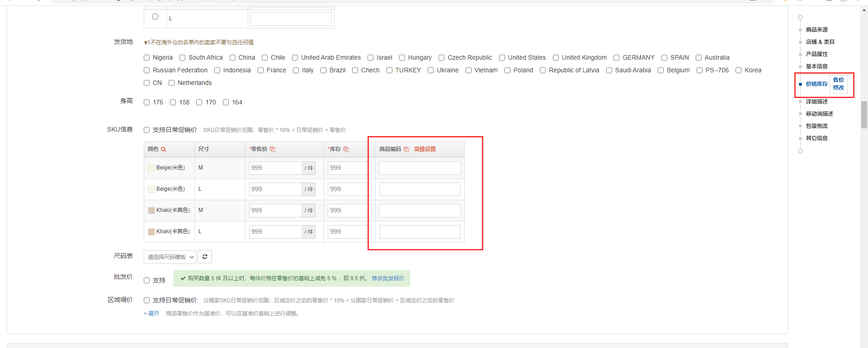Click the Beige color swatch in row M

tap(151, 168)
